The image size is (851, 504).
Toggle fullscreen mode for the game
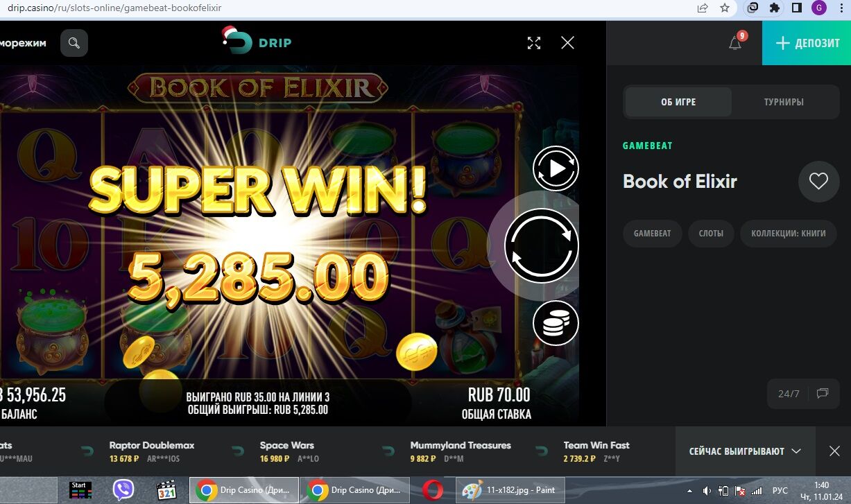534,43
